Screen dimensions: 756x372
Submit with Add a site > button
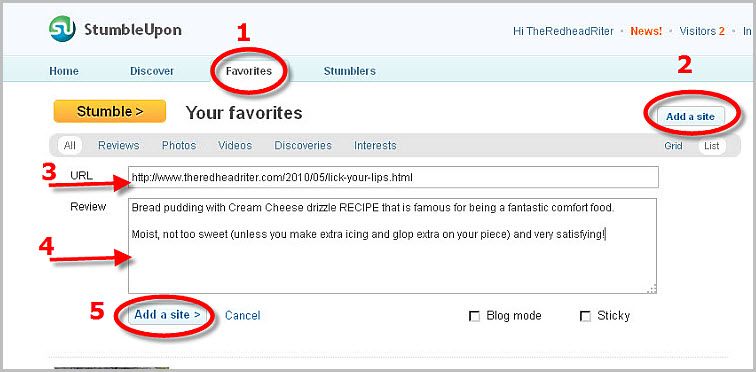pyautogui.click(x=167, y=315)
